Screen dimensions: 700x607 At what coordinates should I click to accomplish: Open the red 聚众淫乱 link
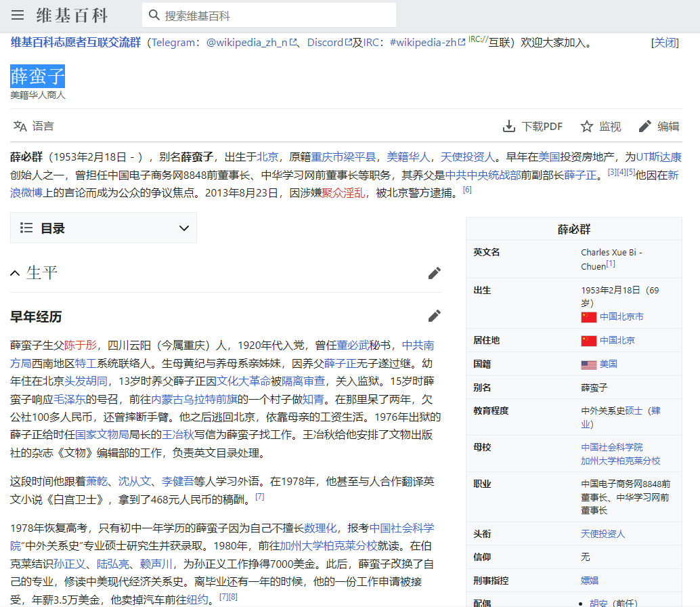pyautogui.click(x=343, y=193)
